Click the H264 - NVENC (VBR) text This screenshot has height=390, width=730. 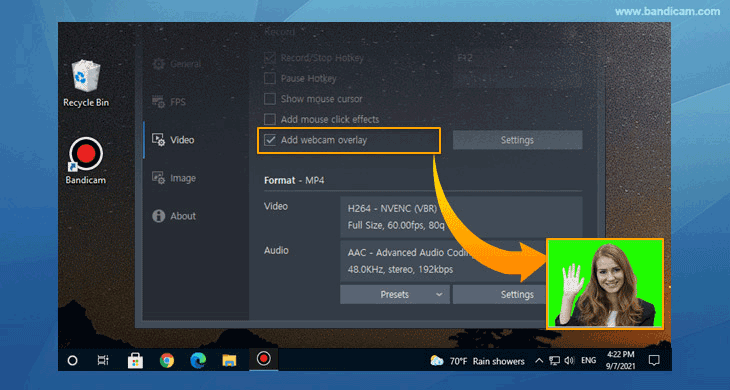coord(392,208)
